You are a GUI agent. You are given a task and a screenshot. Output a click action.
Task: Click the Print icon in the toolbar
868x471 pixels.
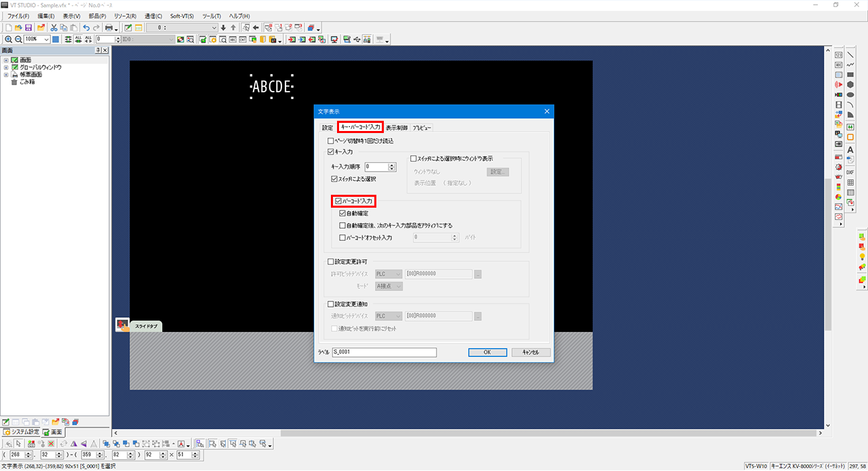pos(108,28)
